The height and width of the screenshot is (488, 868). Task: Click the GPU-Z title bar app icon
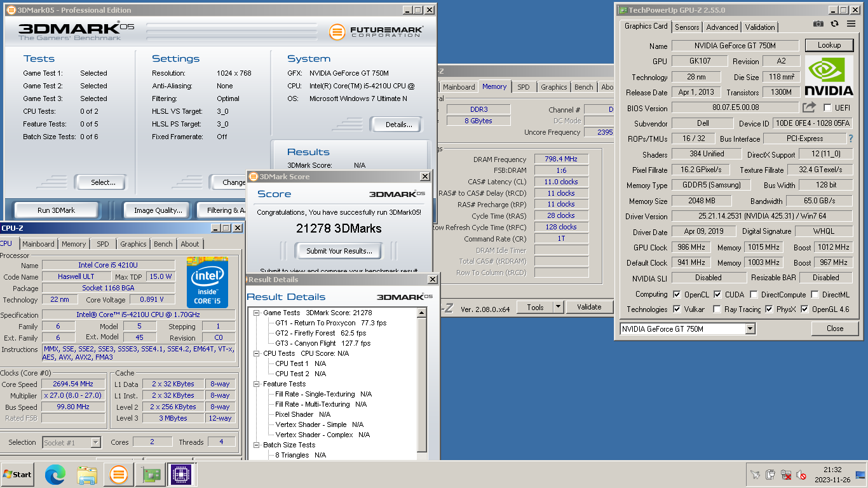point(623,10)
